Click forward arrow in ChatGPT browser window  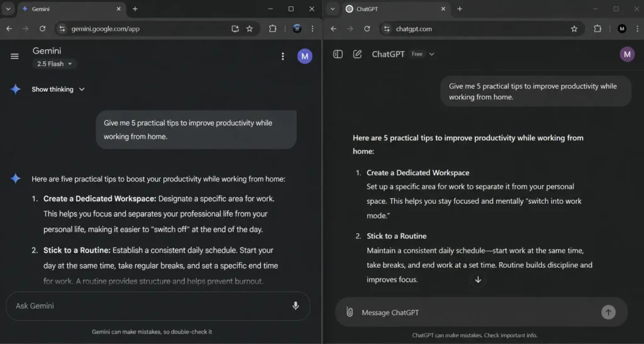(350, 29)
